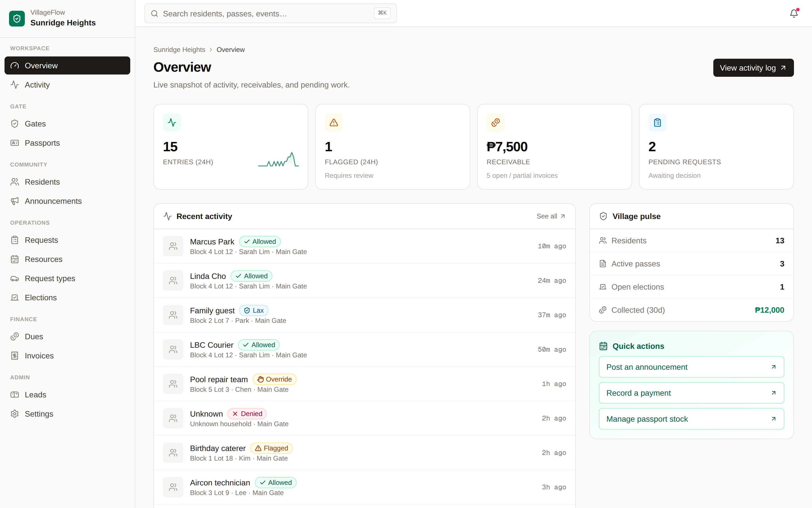Click Marcus Park's avatar icon
This screenshot has width=812, height=508.
click(173, 246)
